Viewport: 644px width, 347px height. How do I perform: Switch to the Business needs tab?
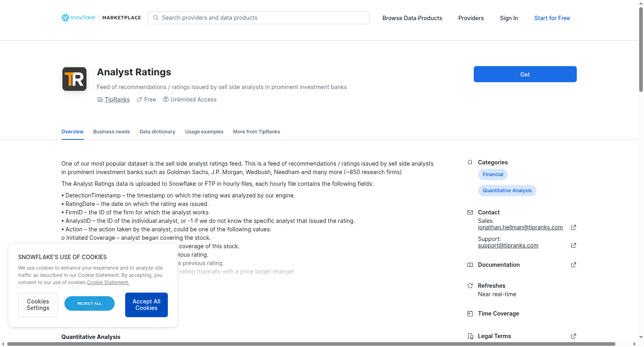111,132
